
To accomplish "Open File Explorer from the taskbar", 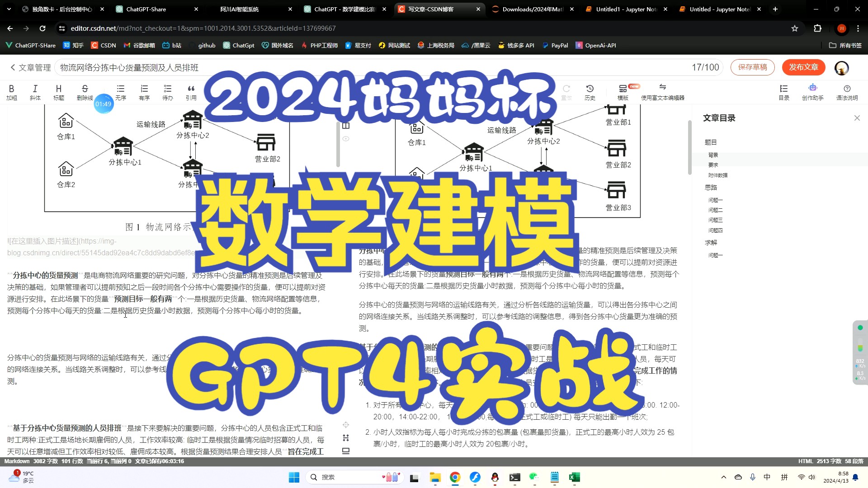I will 435,477.
